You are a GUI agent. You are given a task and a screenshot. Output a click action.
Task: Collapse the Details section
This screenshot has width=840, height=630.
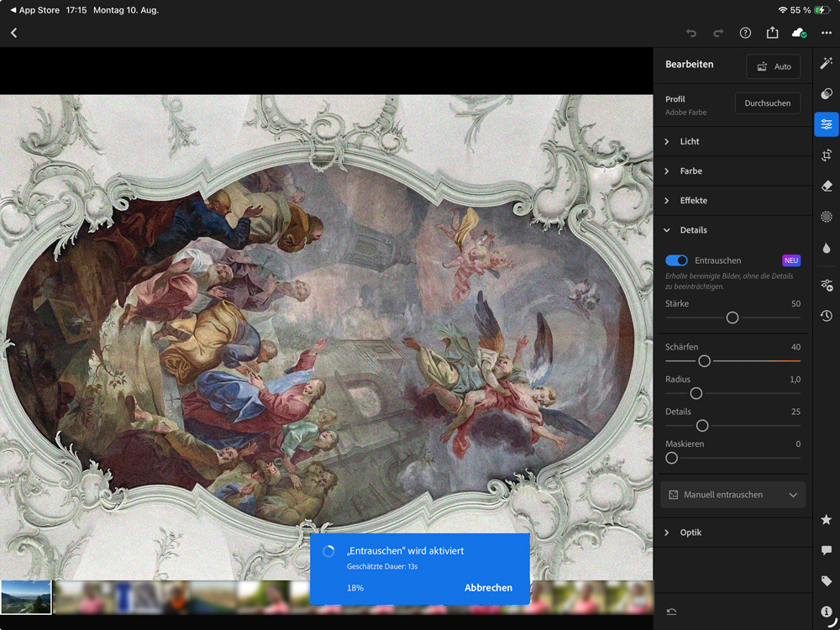click(x=732, y=230)
